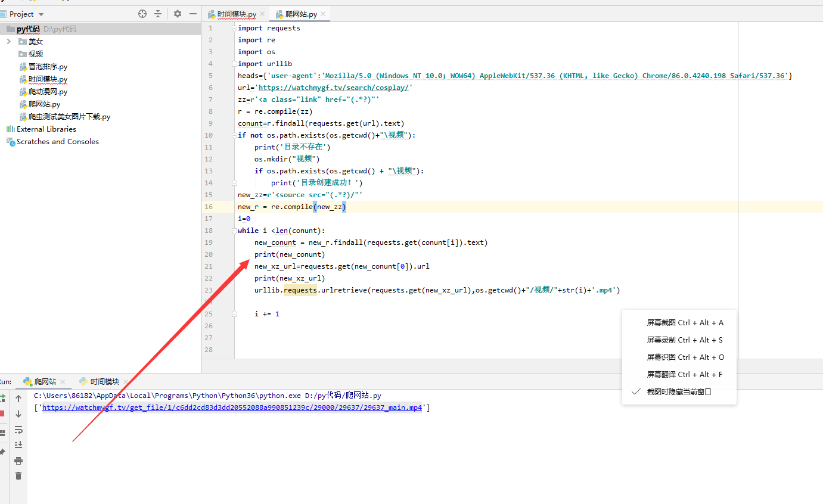Select 屏幕截图 Ctrl + Alt + A menu item
Screen dimensions: 823x504
pyautogui.click(x=685, y=323)
